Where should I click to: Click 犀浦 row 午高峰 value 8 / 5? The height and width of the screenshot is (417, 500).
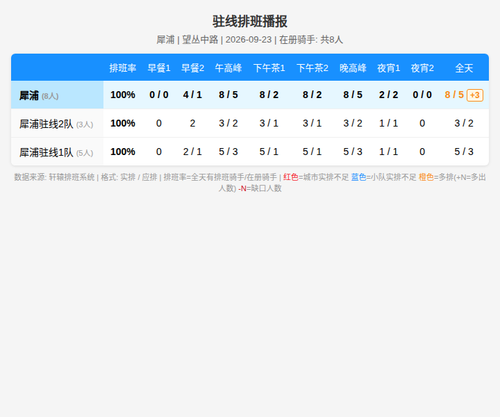click(228, 95)
